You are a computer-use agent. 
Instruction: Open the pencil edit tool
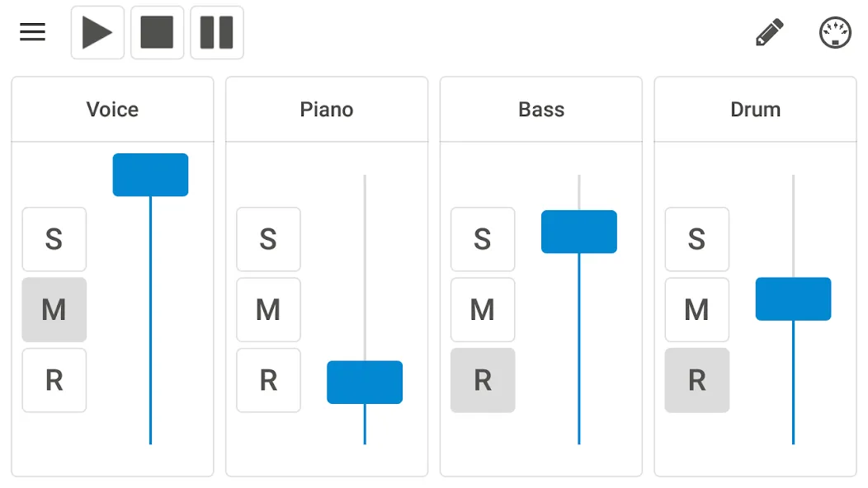(770, 33)
